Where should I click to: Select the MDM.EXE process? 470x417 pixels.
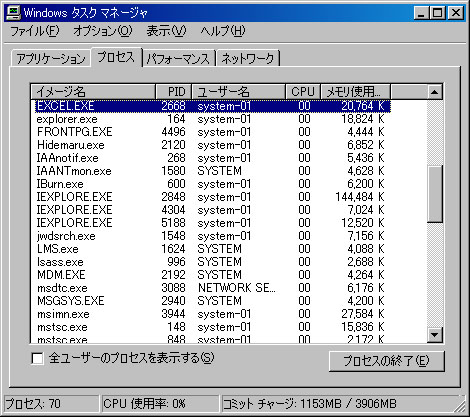click(213, 275)
